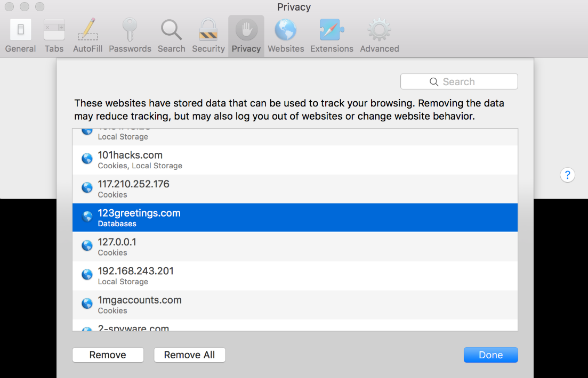This screenshot has height=378, width=588.
Task: Click the Databases label under 123greetings.com
Action: (x=117, y=224)
